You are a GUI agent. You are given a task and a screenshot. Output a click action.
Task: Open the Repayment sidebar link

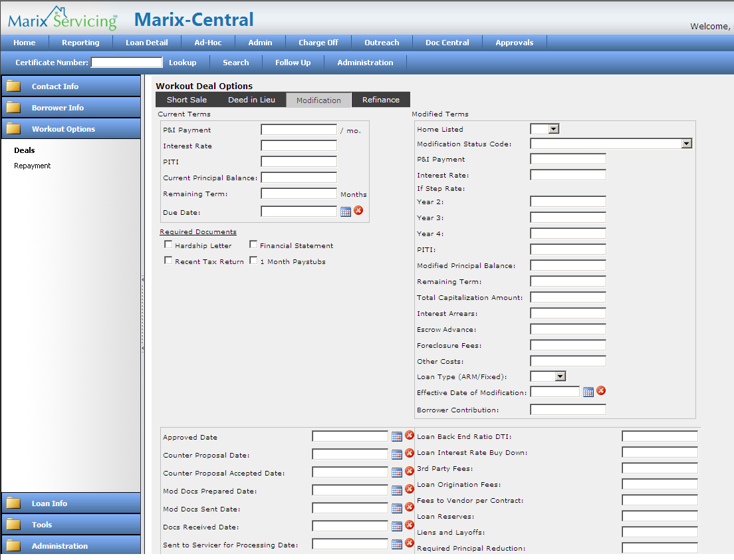click(33, 166)
